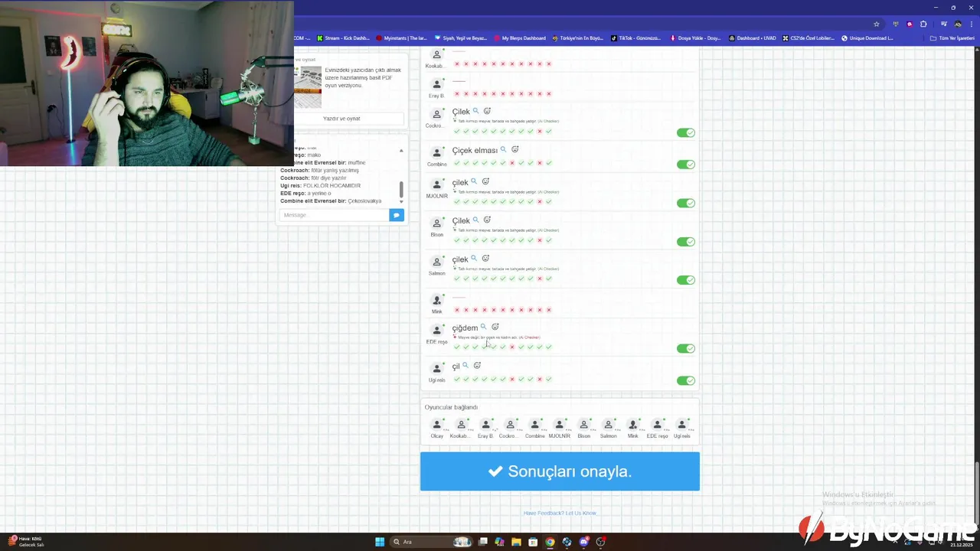Image resolution: width=980 pixels, height=551 pixels.
Task: Click the weather widget on the taskbar
Action: [x=27, y=542]
